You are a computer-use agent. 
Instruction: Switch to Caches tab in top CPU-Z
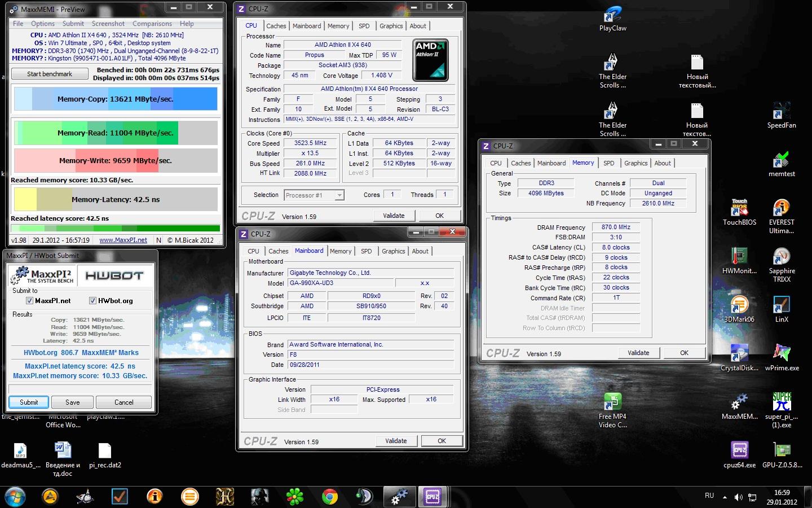coord(276,26)
